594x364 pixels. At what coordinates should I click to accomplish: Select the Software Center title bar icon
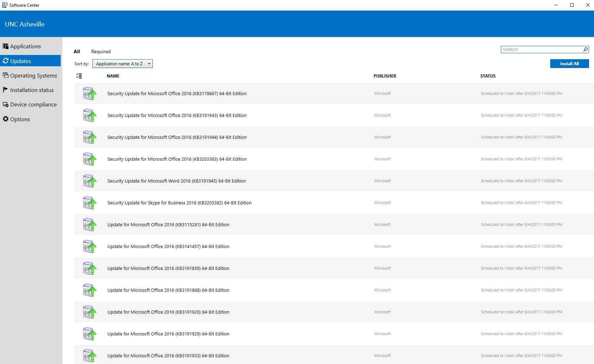5,5
